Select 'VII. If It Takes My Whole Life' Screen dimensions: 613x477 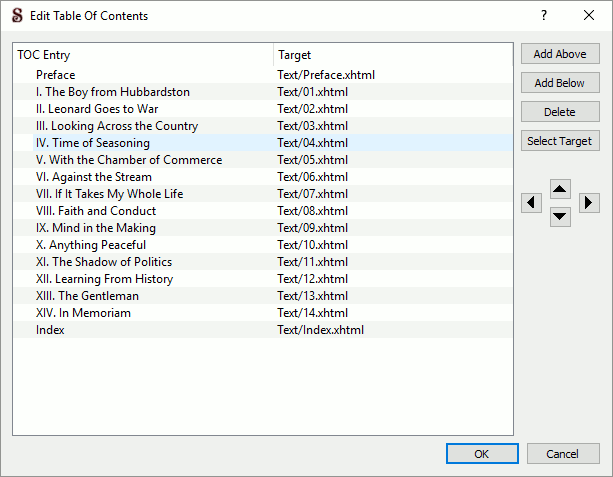pos(109,194)
